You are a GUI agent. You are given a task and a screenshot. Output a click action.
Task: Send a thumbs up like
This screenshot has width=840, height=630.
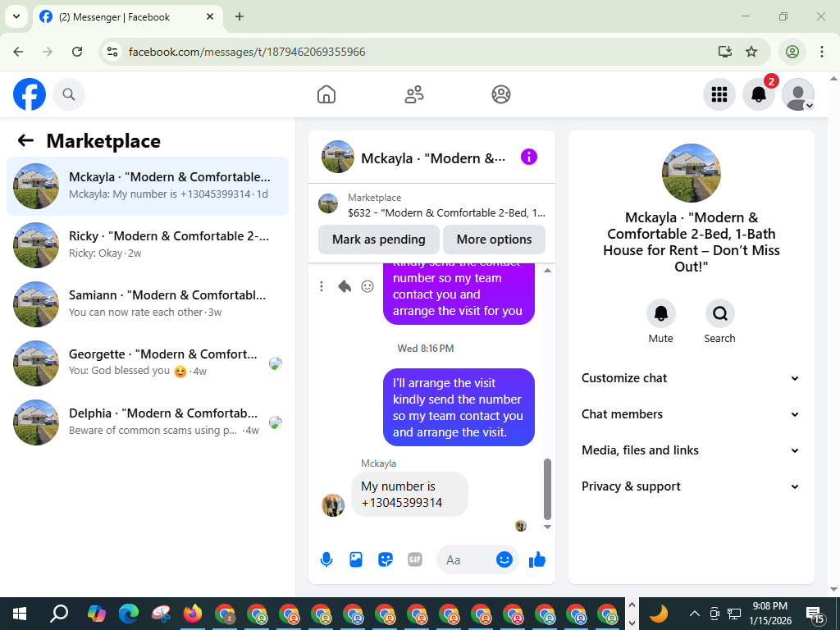[x=536, y=559]
